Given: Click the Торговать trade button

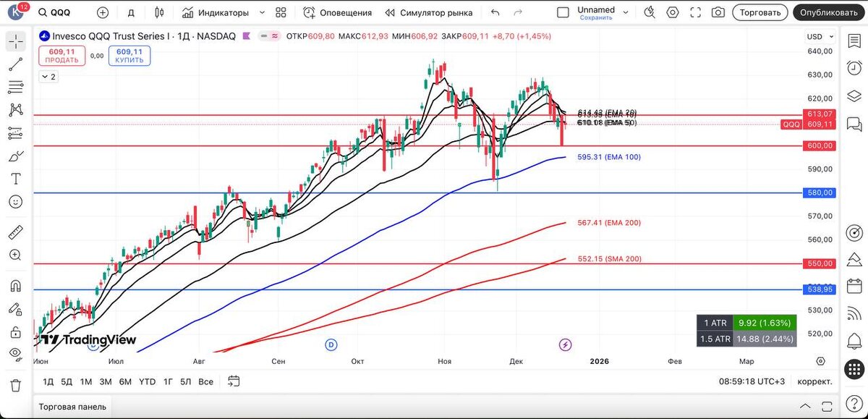Looking at the screenshot, I should [759, 12].
